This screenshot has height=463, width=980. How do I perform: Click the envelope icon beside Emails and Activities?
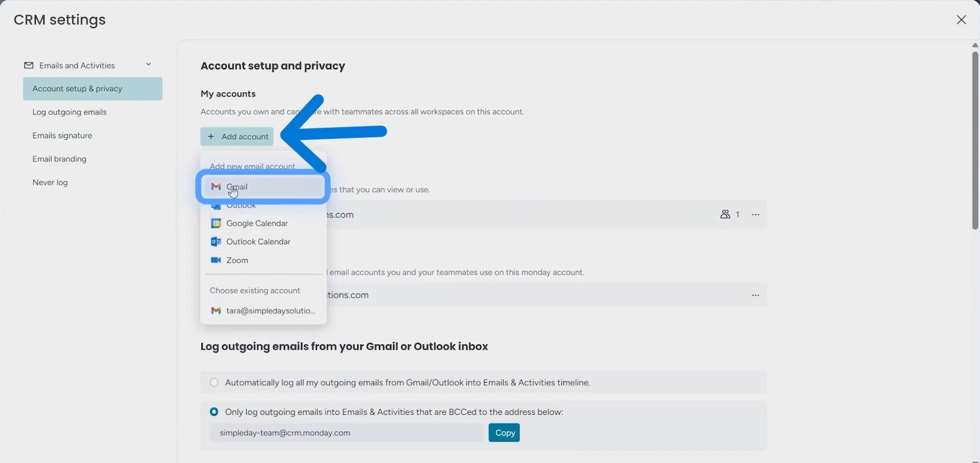point(29,65)
